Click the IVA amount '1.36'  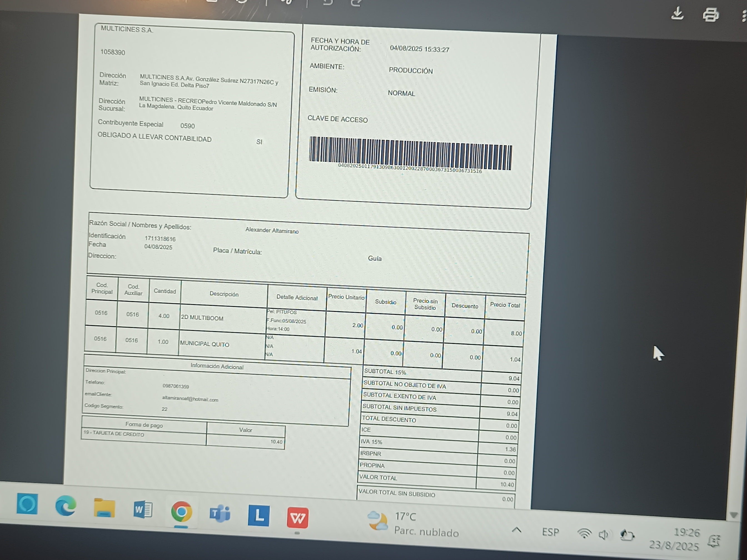[x=510, y=450]
